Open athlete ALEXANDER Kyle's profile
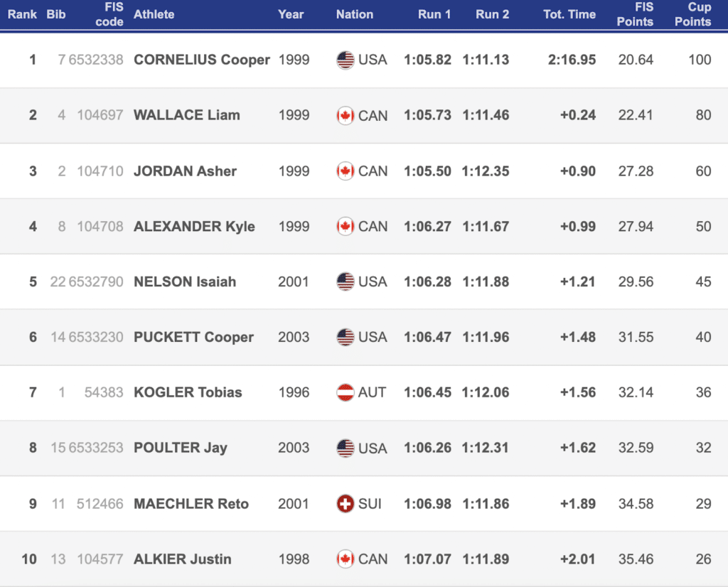Viewport: 728px width, 587px height. point(194,227)
